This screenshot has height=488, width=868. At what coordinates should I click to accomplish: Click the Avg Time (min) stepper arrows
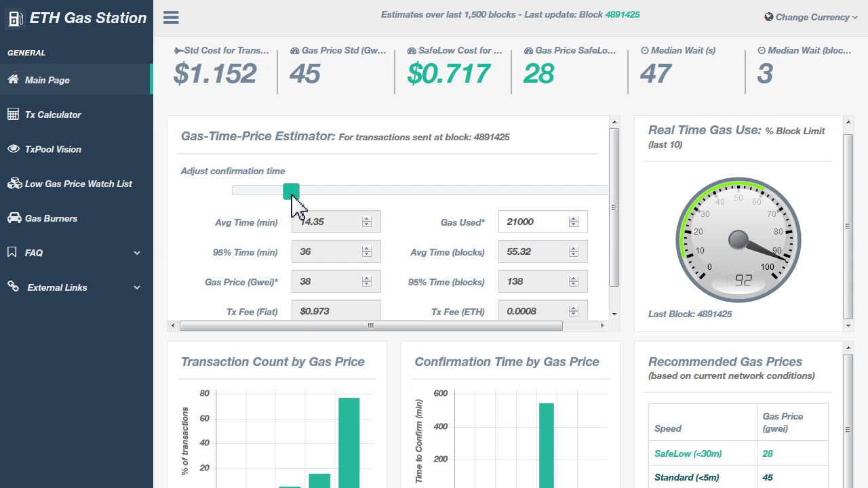(x=367, y=222)
